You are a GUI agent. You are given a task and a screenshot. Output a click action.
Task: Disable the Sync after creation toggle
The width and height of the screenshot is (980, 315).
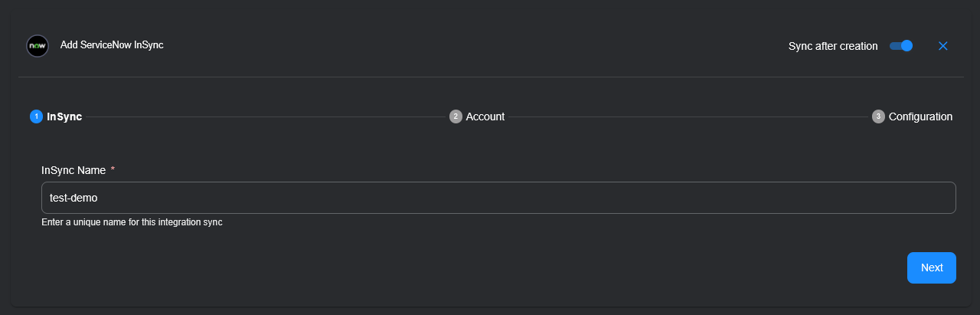click(x=901, y=46)
